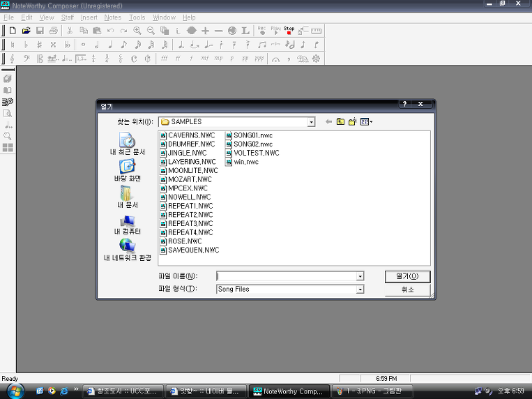Click the Stop playback button

pos(289,31)
